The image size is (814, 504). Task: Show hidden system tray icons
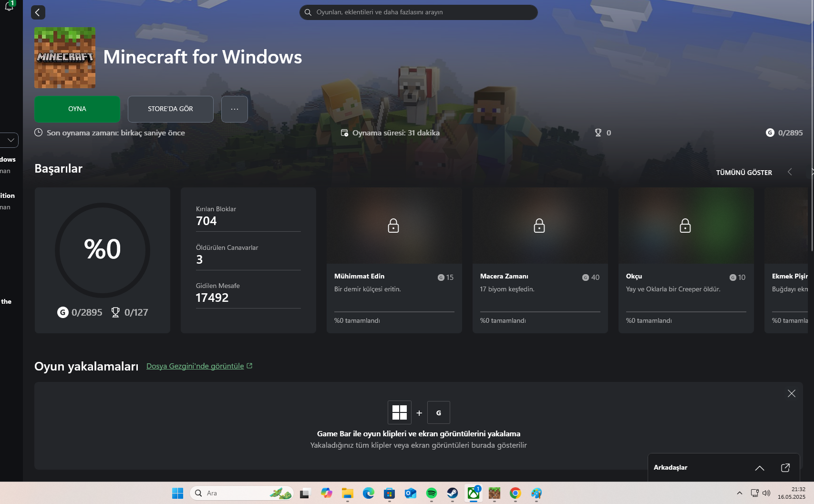click(740, 493)
